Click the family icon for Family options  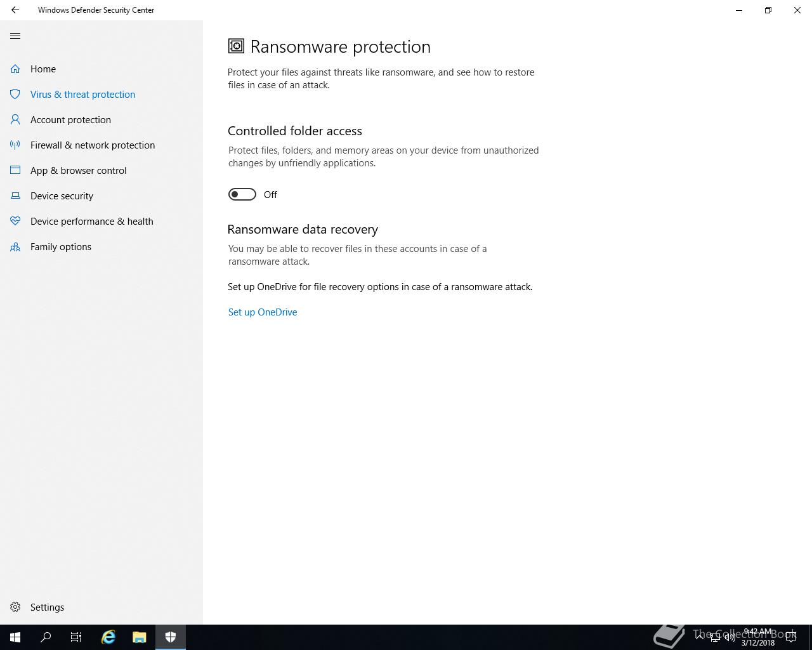click(15, 246)
